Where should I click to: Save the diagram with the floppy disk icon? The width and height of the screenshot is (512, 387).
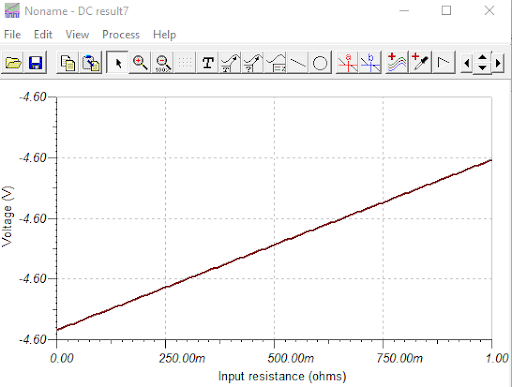35,63
